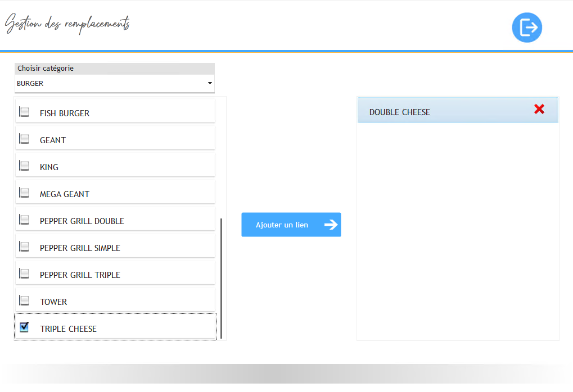Remove DOUBLE CHEESE with red X icon
The image size is (573, 392).
(539, 110)
